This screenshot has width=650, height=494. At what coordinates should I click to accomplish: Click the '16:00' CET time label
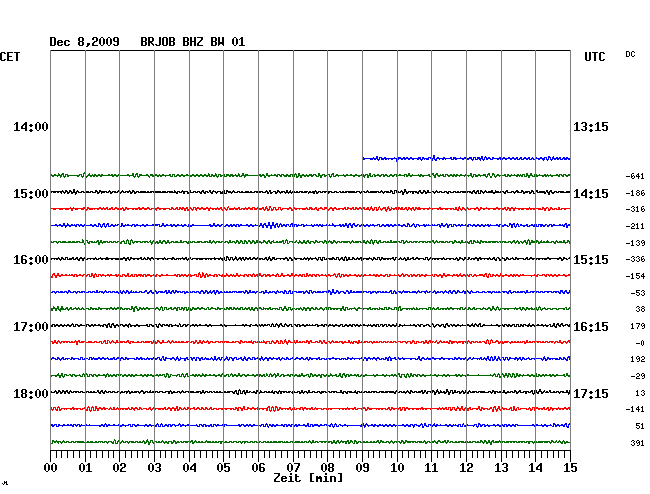[x=31, y=260]
